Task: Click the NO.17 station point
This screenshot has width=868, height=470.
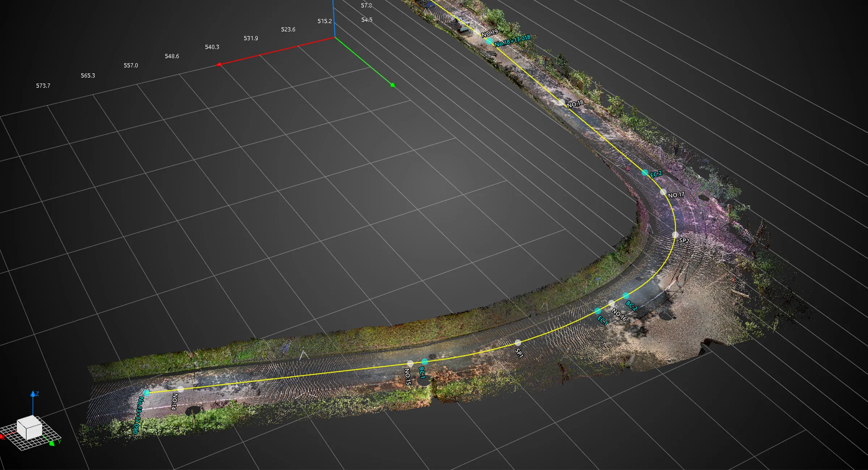Action: pos(663,192)
